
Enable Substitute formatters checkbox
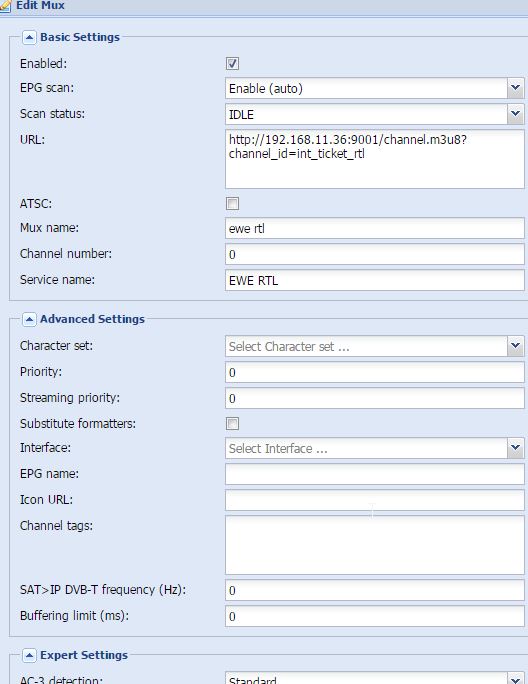coord(232,424)
